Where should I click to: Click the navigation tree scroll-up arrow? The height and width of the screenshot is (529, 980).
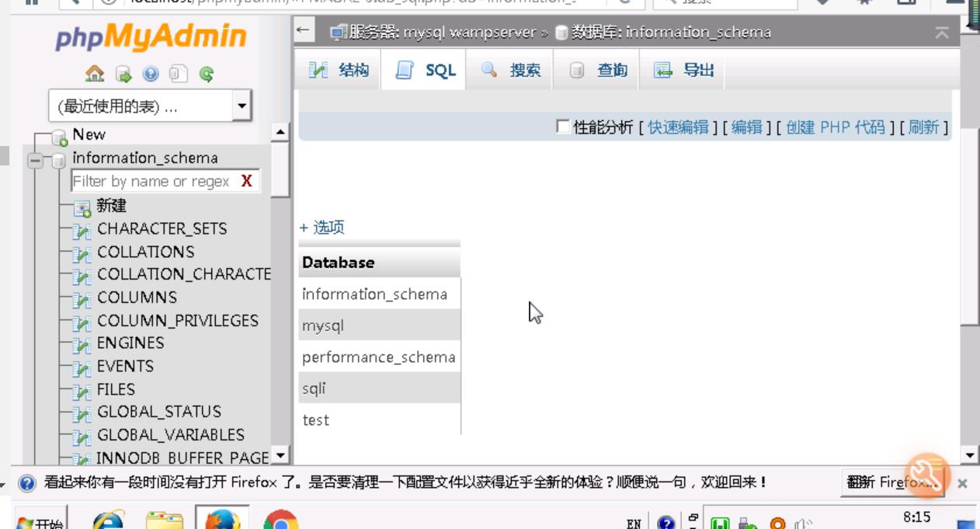coord(280,133)
